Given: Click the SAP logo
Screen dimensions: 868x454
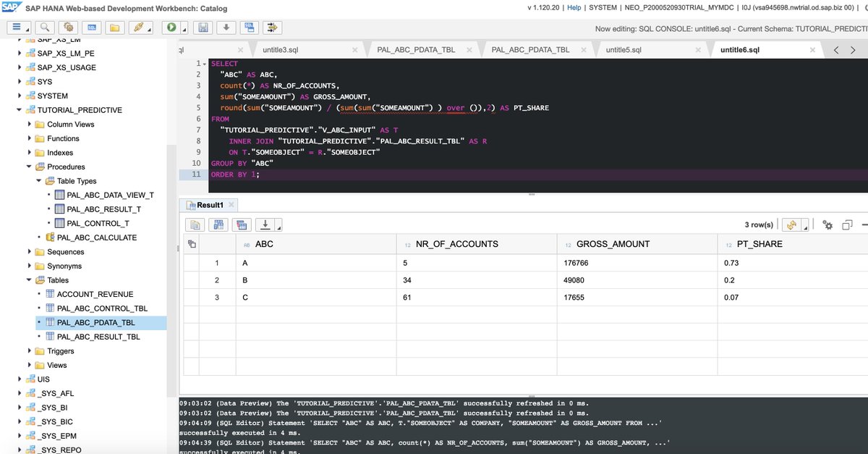Looking at the screenshot, I should coord(10,8).
